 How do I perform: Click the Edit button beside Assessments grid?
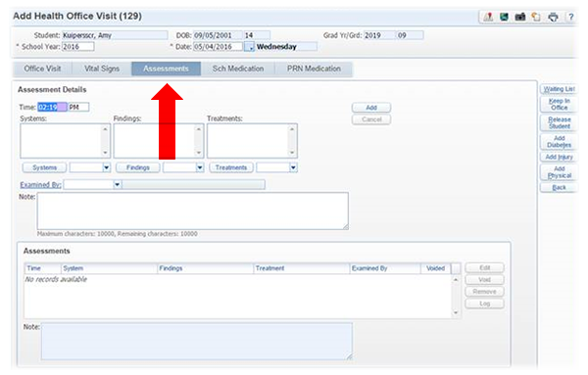coord(484,268)
